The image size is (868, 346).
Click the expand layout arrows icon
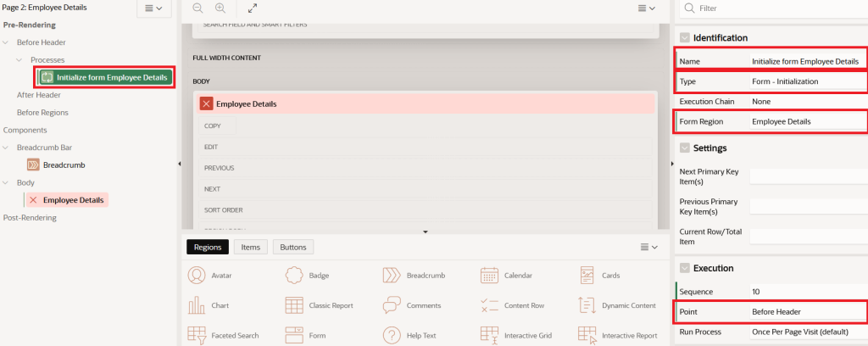(253, 8)
